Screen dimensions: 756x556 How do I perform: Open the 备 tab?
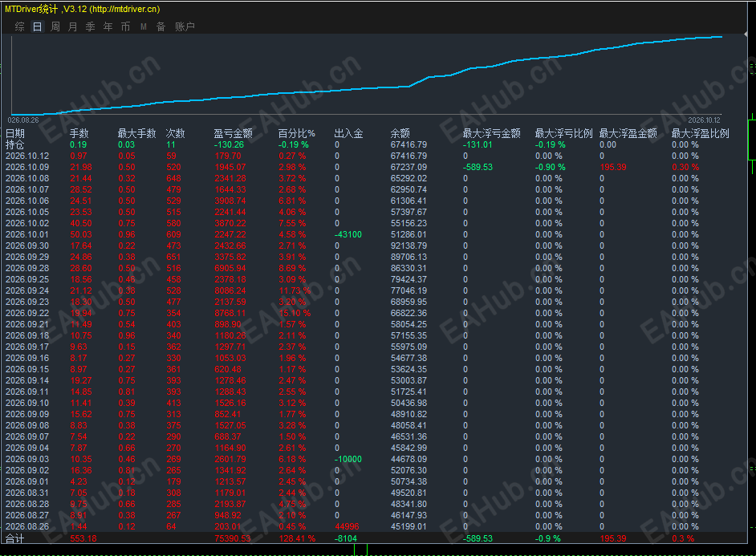point(161,26)
